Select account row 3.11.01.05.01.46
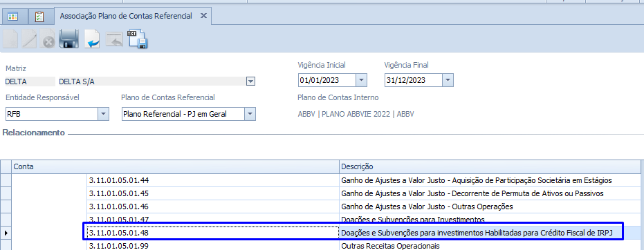644x250 pixels. 213,206
